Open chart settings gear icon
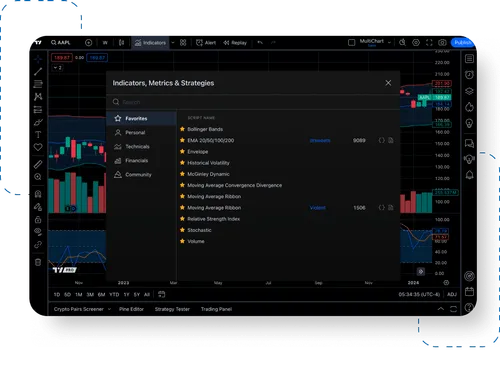500x375 pixels. pyautogui.click(x=416, y=42)
